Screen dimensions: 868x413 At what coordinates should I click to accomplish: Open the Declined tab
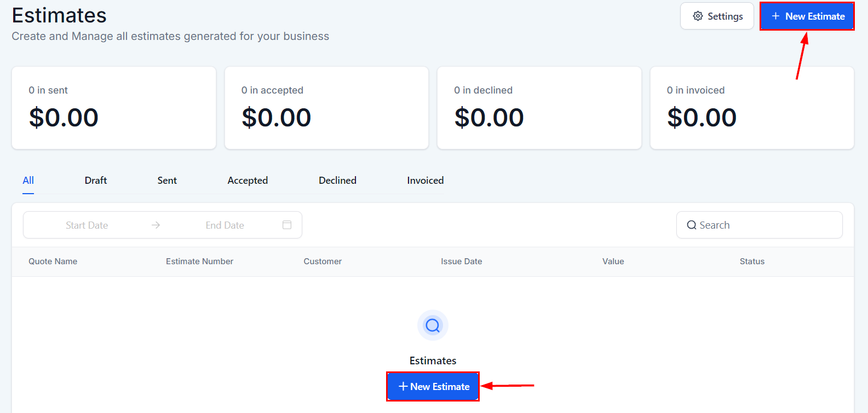pos(337,181)
